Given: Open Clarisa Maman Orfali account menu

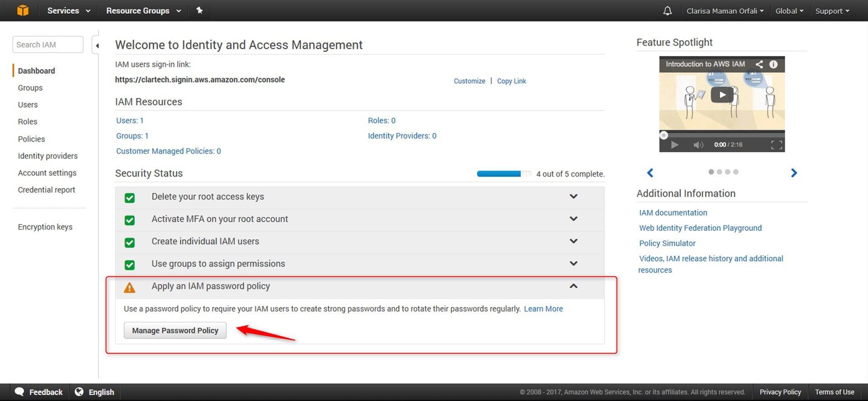Looking at the screenshot, I should pyautogui.click(x=725, y=11).
